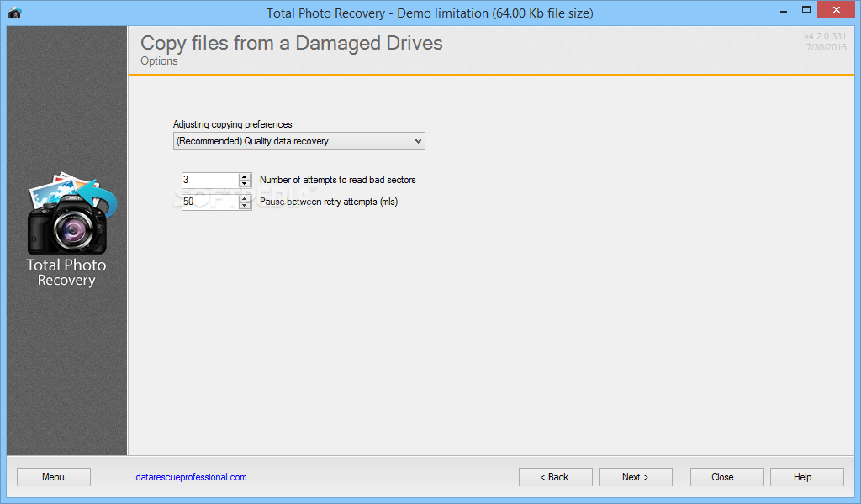Screen dimensions: 861x504
Task: Proceed with the Next button
Action: tap(636, 477)
